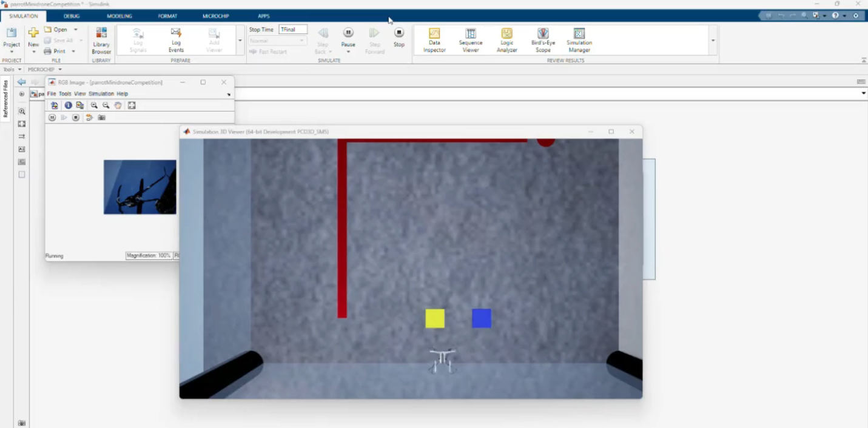The width and height of the screenshot is (868, 428).
Task: Click the Simulation Manager icon
Action: [579, 40]
